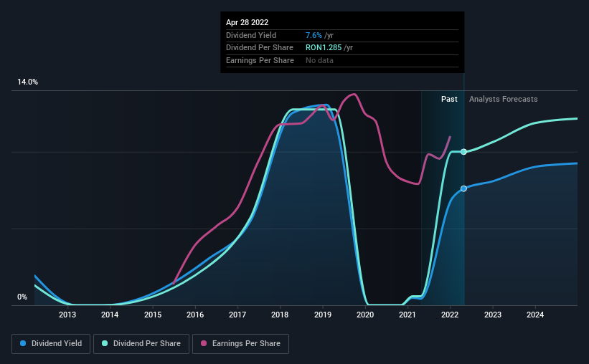The height and width of the screenshot is (364, 589).
Task: Click the 2022 x-axis label
Action: (x=450, y=315)
